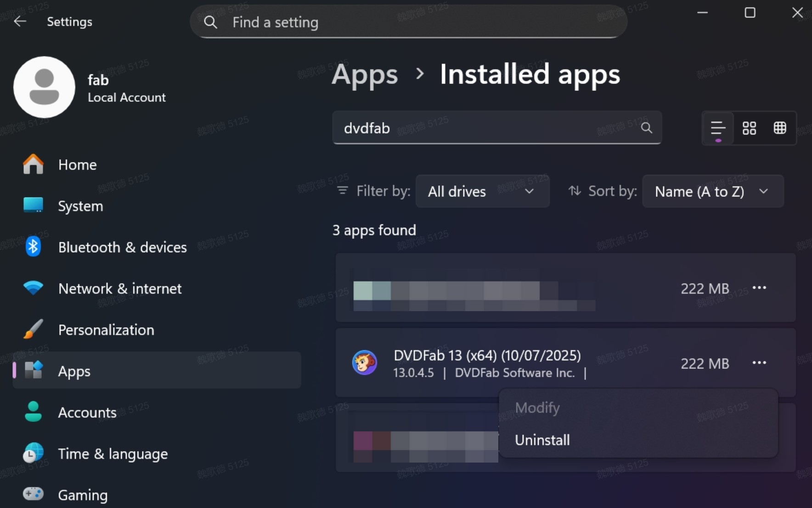Screen dimensions: 812x508
Task: Open more options for first 222 MB app
Action: [759, 288]
